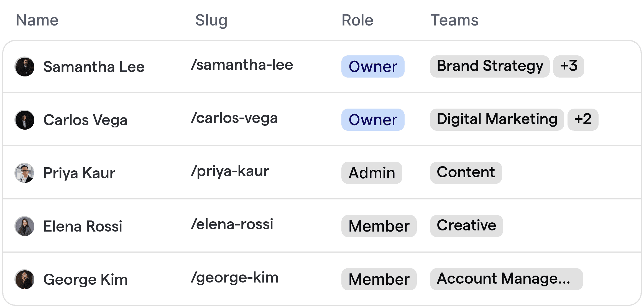Open Carlos Vega's profile picture
644x308 pixels.
[24, 120]
